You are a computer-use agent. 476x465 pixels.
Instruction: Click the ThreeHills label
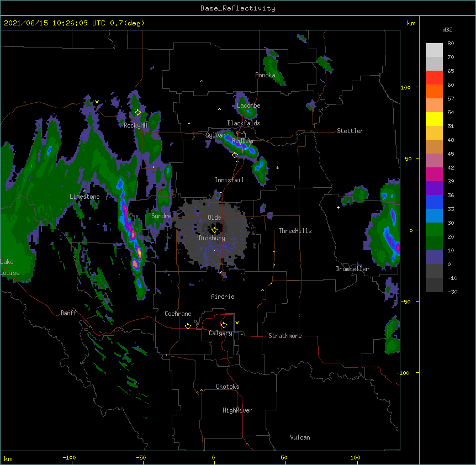pos(295,231)
